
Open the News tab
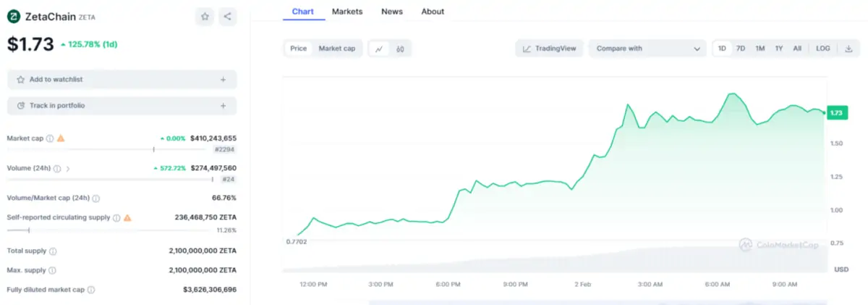tap(392, 12)
